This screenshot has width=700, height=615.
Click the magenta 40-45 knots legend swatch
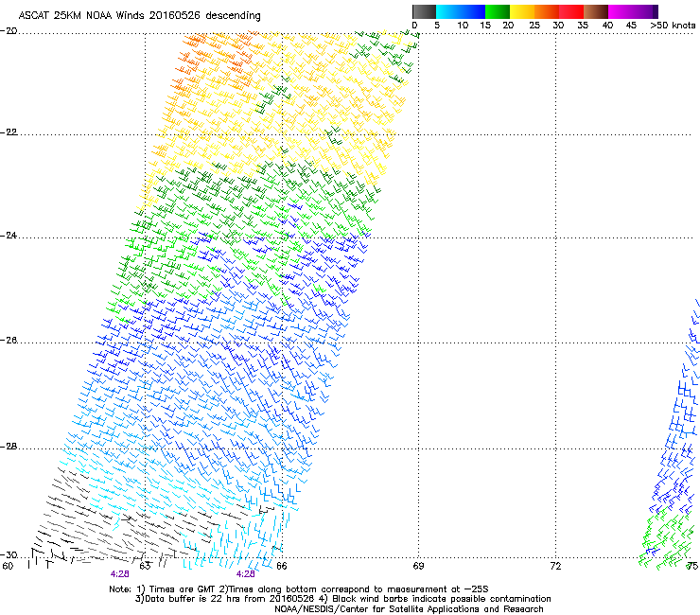[621, 11]
